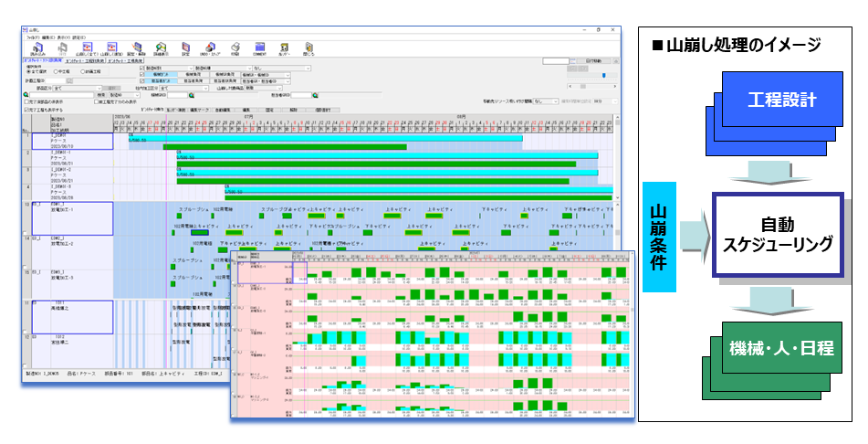The image size is (868, 444).
Task: Open the 社内加工区分 dropdown
Action: click(183, 88)
